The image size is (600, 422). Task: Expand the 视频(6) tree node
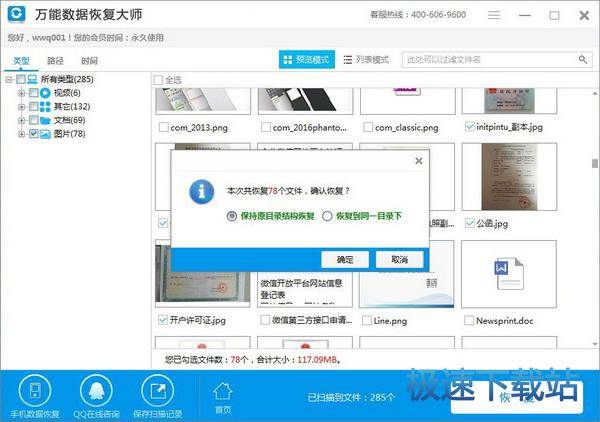[x=22, y=93]
